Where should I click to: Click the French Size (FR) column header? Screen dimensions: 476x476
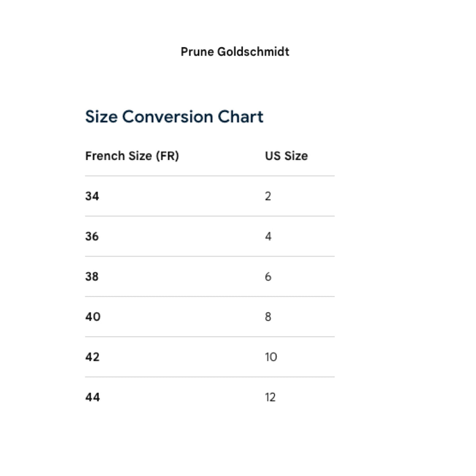tap(132, 156)
